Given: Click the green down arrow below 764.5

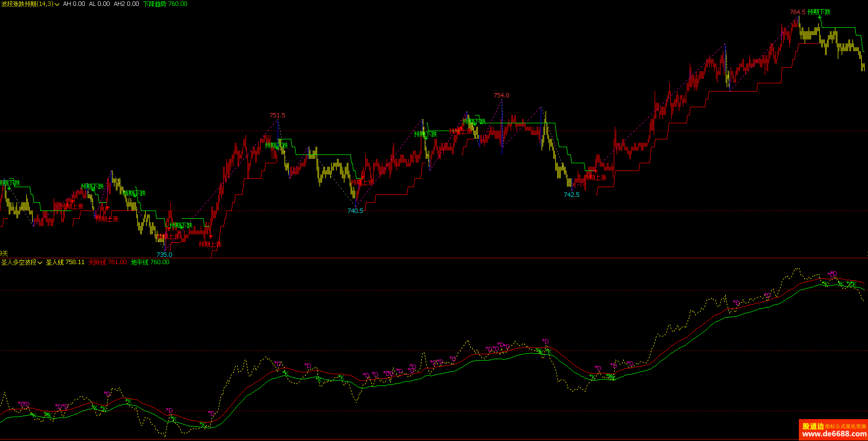Looking at the screenshot, I should pos(820,18).
